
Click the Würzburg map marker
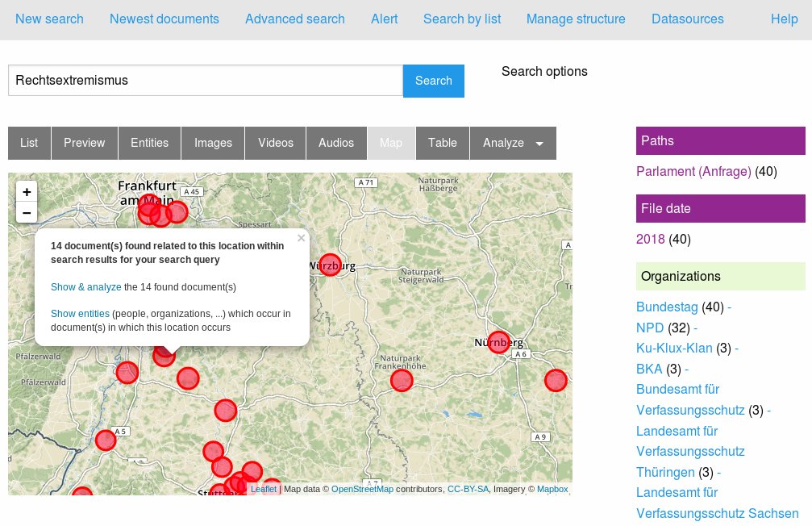[330, 265]
